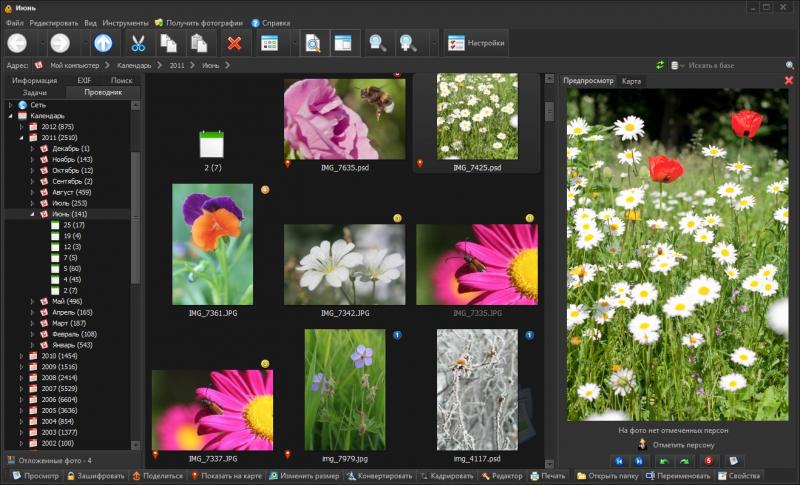Select the img_7979.jpg thumbnail

tap(345, 390)
